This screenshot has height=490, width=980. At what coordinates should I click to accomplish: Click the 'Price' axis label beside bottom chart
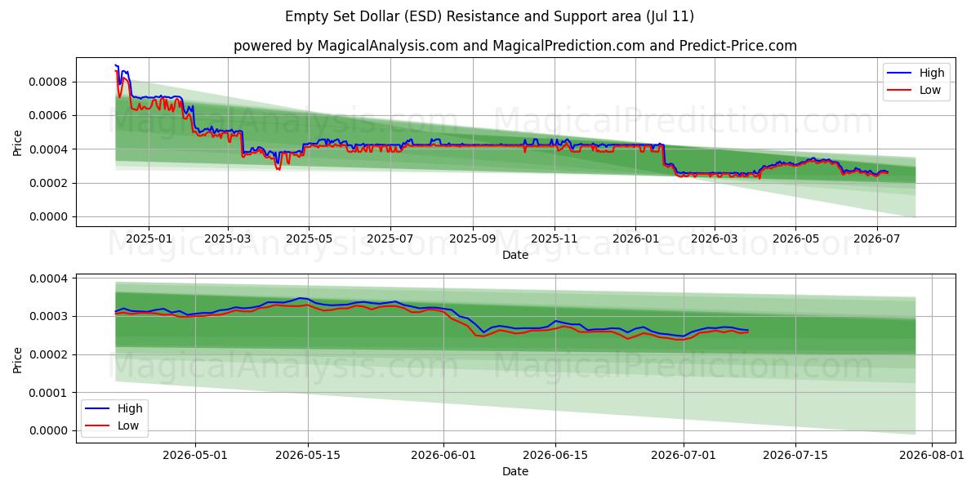[x=17, y=360]
